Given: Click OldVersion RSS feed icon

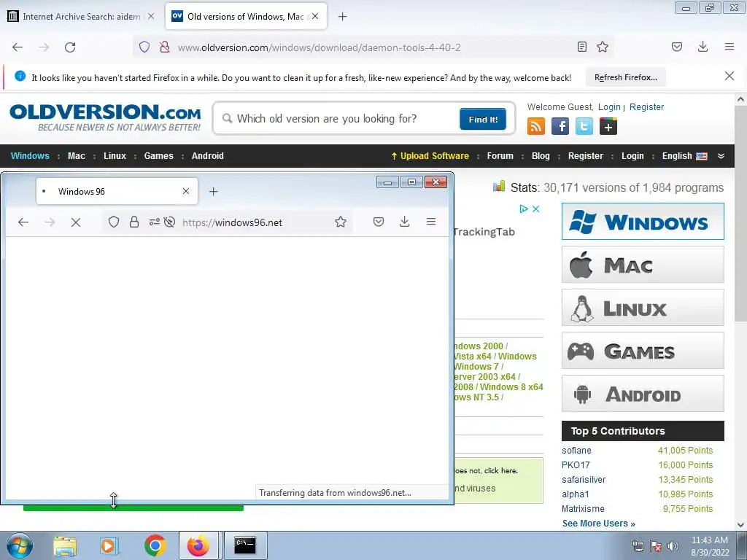Looking at the screenshot, I should 536,126.
